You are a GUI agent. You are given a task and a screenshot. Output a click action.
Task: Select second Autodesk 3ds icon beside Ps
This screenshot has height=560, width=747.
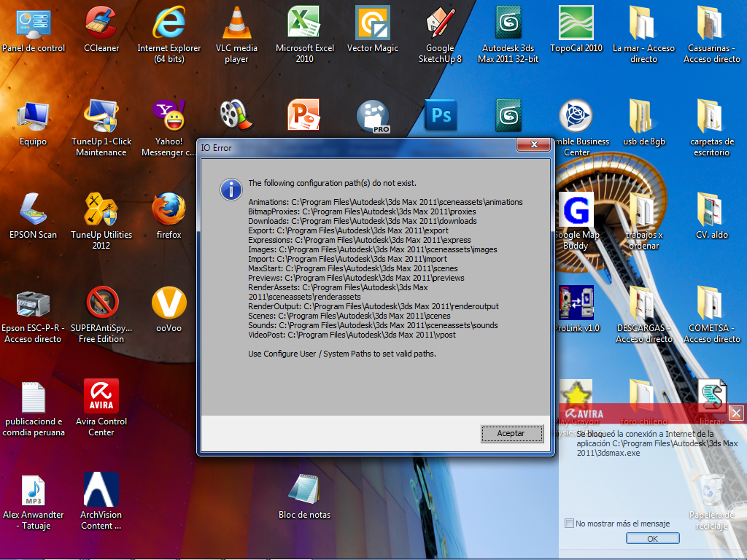click(508, 114)
